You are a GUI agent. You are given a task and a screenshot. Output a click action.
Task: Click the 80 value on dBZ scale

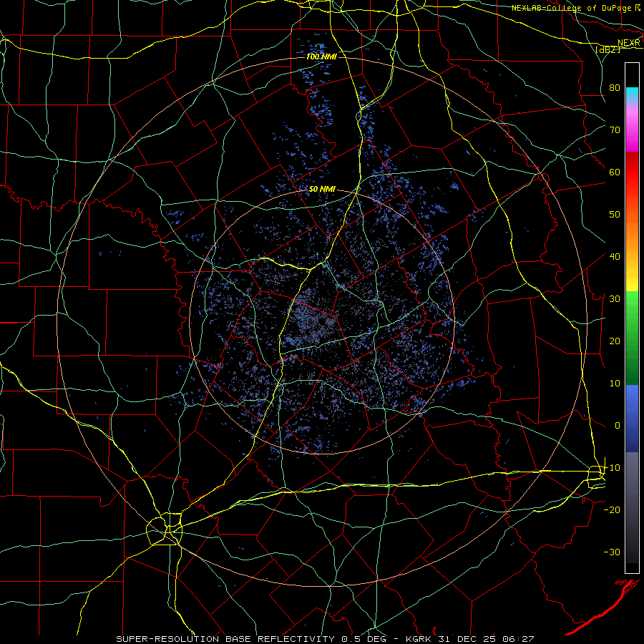(x=615, y=87)
